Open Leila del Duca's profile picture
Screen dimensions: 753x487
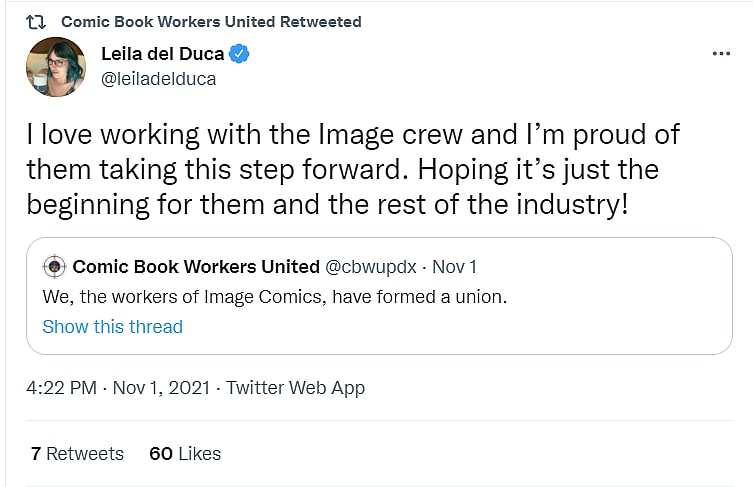coord(55,67)
